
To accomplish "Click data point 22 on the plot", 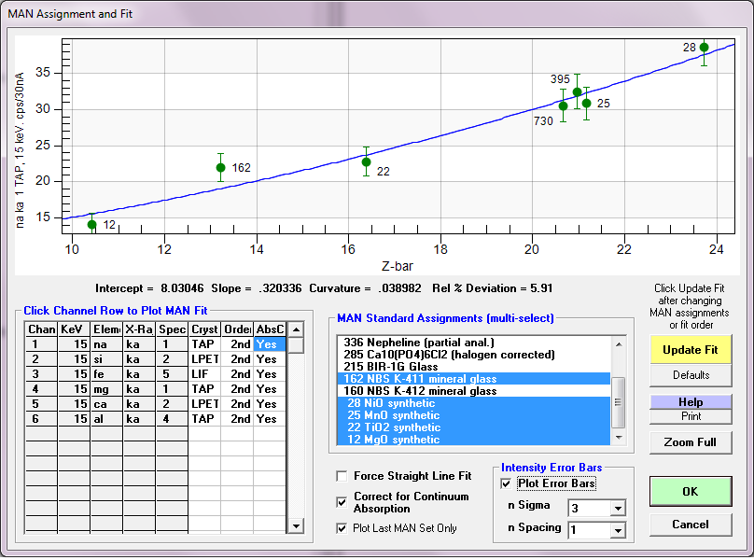I will [366, 161].
